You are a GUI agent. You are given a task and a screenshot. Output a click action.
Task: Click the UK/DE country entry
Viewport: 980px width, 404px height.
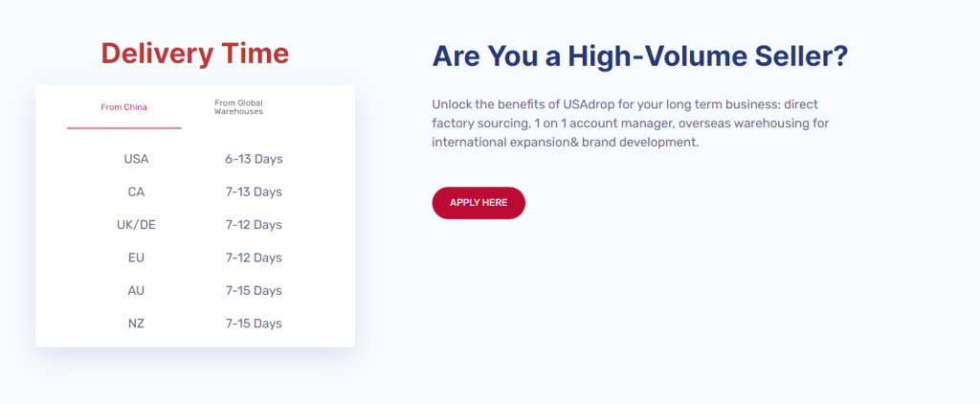(136, 225)
